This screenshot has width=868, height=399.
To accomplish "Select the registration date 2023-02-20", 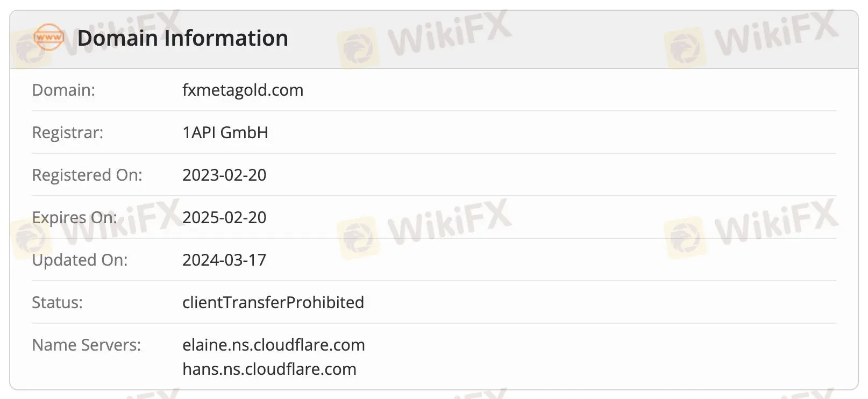I will (x=224, y=175).
